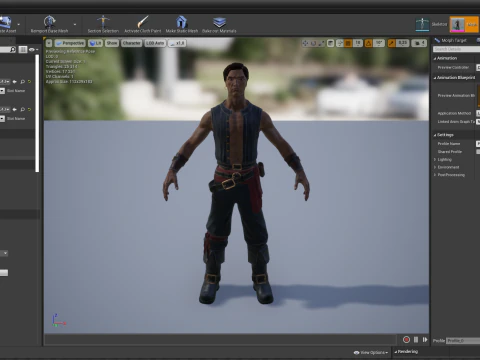Screen dimensions: 480x360
Task: Click the Preview Controller label
Action: [453, 67]
